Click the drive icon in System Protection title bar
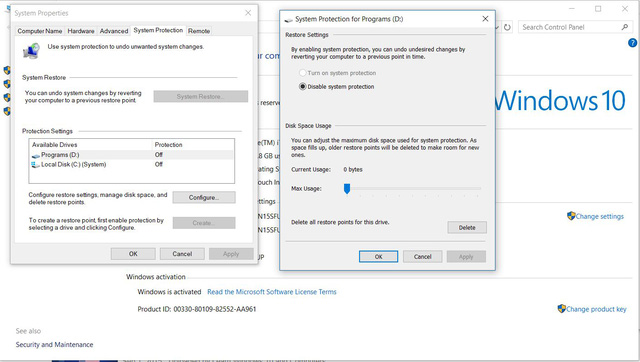 289,20
